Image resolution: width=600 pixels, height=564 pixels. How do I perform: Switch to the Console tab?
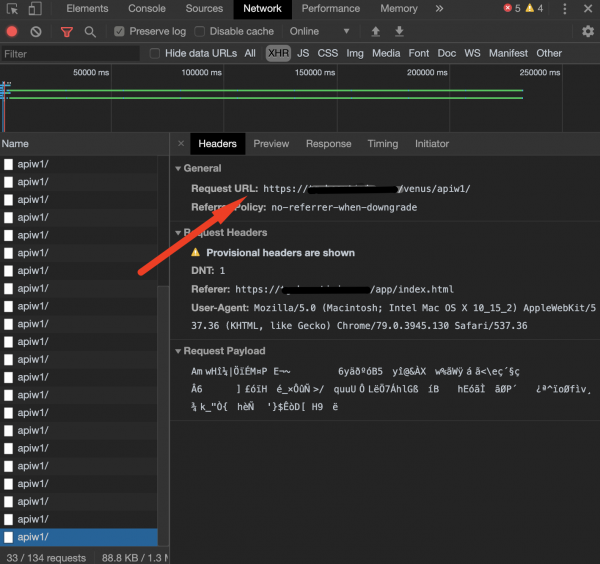147,9
